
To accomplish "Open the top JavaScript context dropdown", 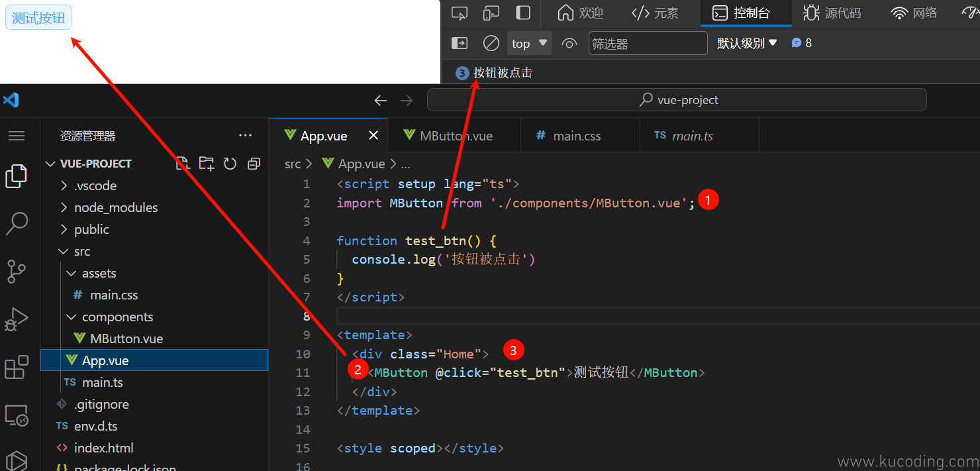I will click(530, 43).
